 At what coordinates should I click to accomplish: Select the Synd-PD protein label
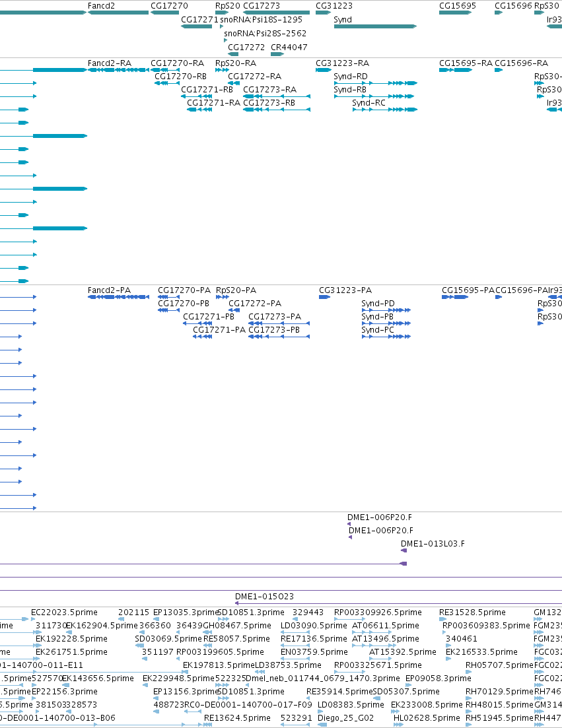click(x=378, y=304)
